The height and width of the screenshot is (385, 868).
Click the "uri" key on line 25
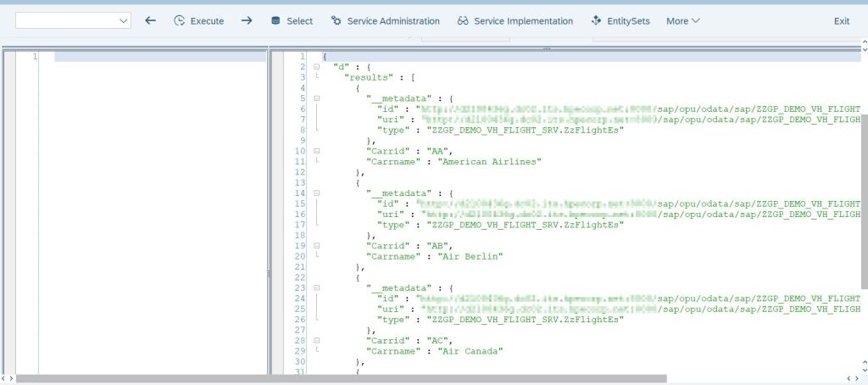(x=391, y=310)
